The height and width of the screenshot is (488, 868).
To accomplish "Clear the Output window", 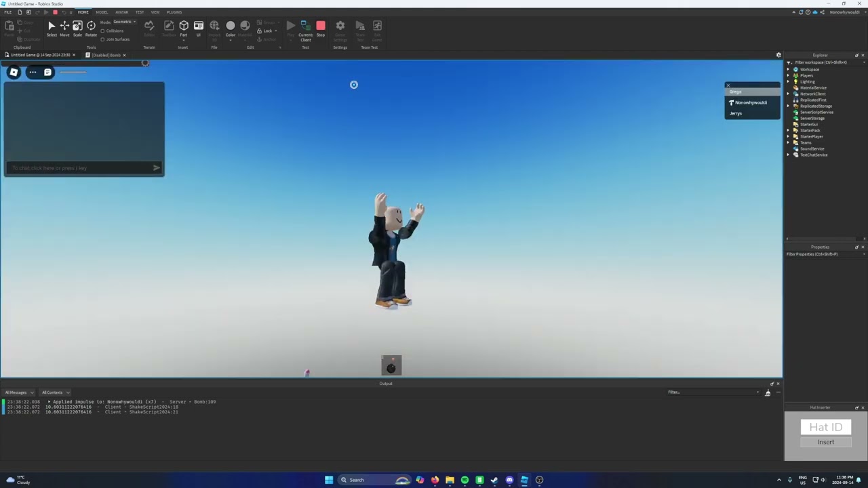I will [x=768, y=392].
